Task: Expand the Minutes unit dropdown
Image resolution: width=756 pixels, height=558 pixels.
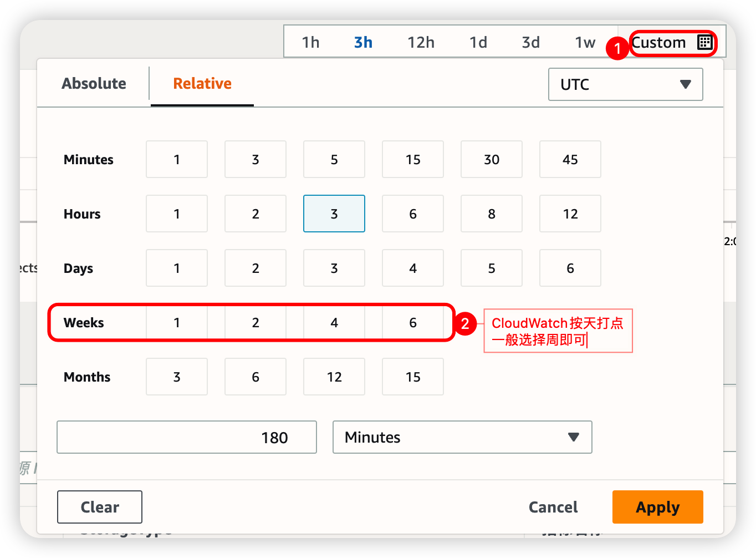Action: click(x=462, y=437)
